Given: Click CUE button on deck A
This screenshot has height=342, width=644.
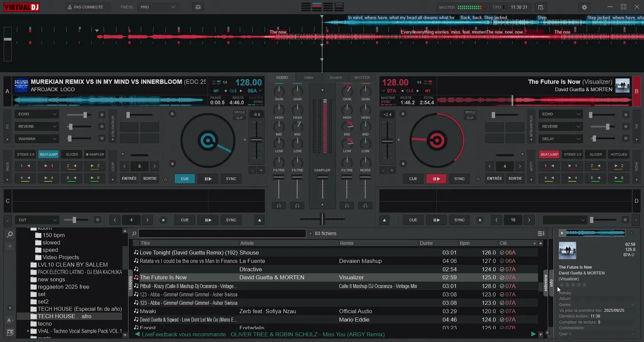Looking at the screenshot, I should pyautogui.click(x=185, y=179).
